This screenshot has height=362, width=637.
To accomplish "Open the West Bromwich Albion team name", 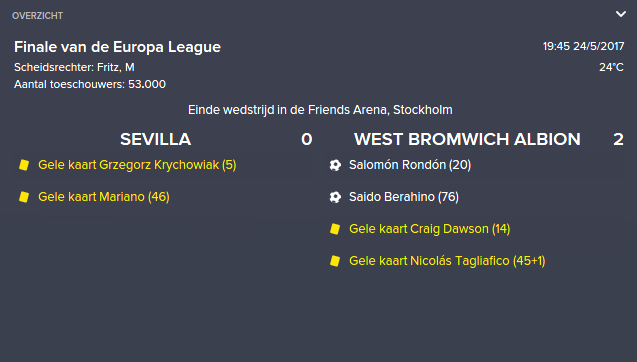I will (467, 139).
